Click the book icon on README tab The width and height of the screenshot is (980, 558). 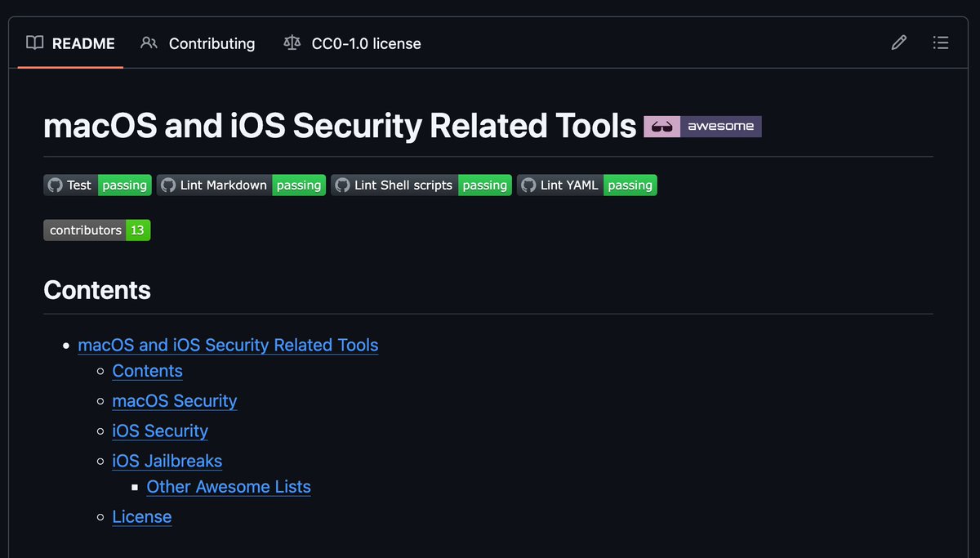coord(34,43)
